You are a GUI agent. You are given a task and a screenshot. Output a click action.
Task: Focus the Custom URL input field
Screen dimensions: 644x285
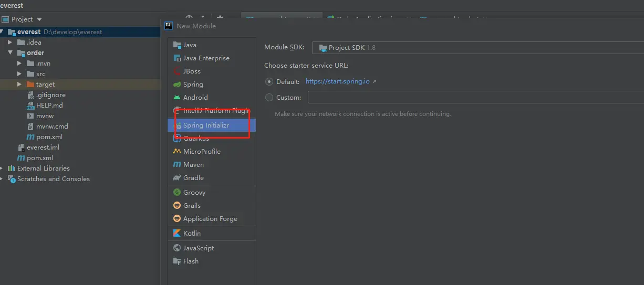pos(475,97)
